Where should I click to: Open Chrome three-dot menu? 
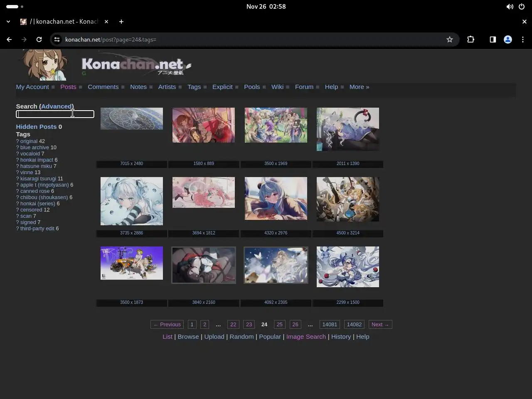click(523, 39)
